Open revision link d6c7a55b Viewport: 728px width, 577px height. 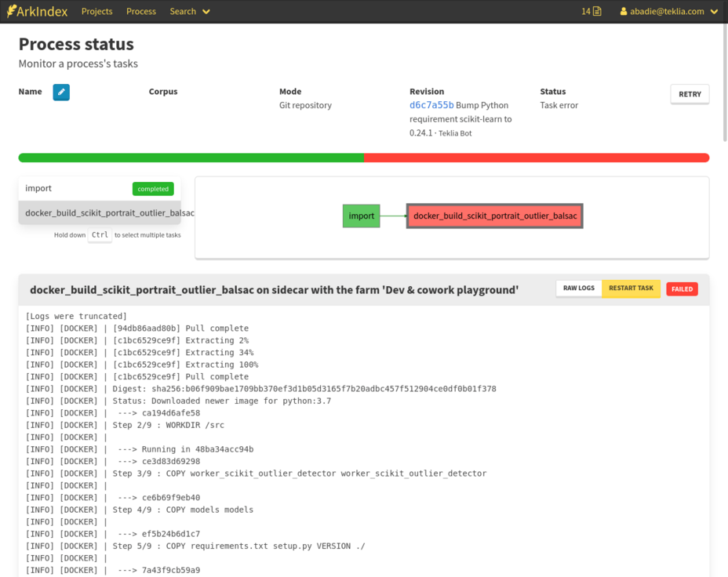(431, 105)
